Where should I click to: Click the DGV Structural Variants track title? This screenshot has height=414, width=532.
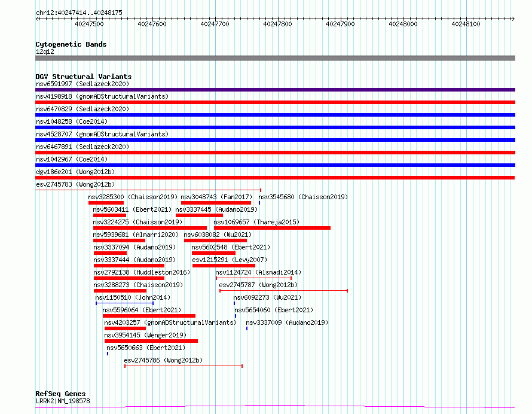point(84,77)
